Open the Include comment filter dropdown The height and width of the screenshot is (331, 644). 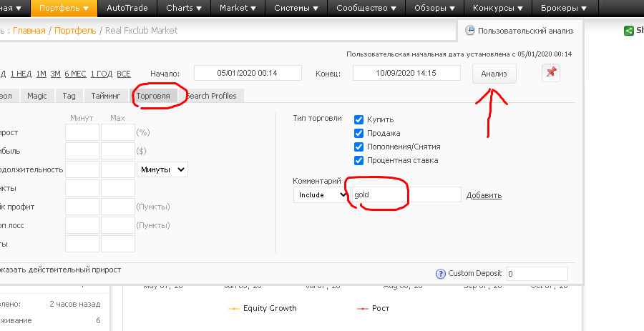[321, 195]
